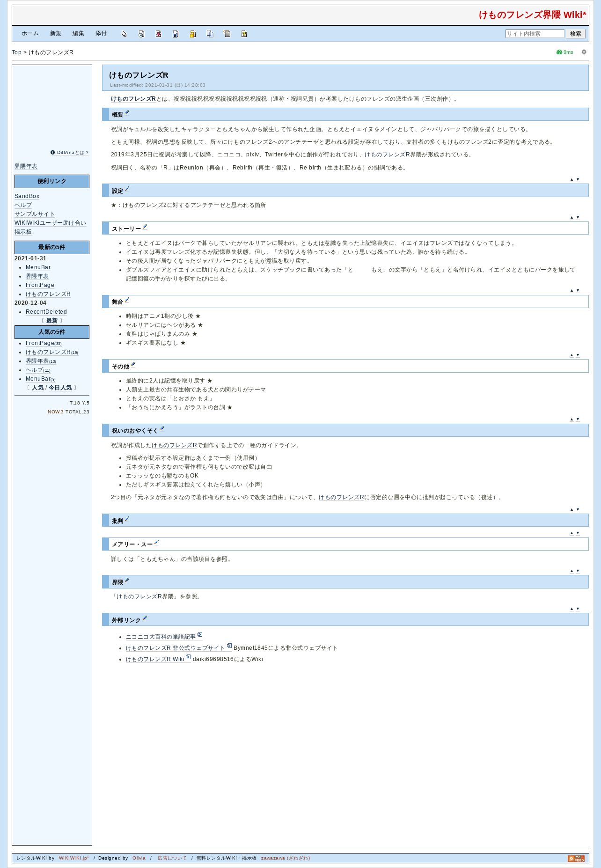Click the green 9ms speed indicator
The height and width of the screenshot is (868, 601).
pyautogui.click(x=564, y=52)
